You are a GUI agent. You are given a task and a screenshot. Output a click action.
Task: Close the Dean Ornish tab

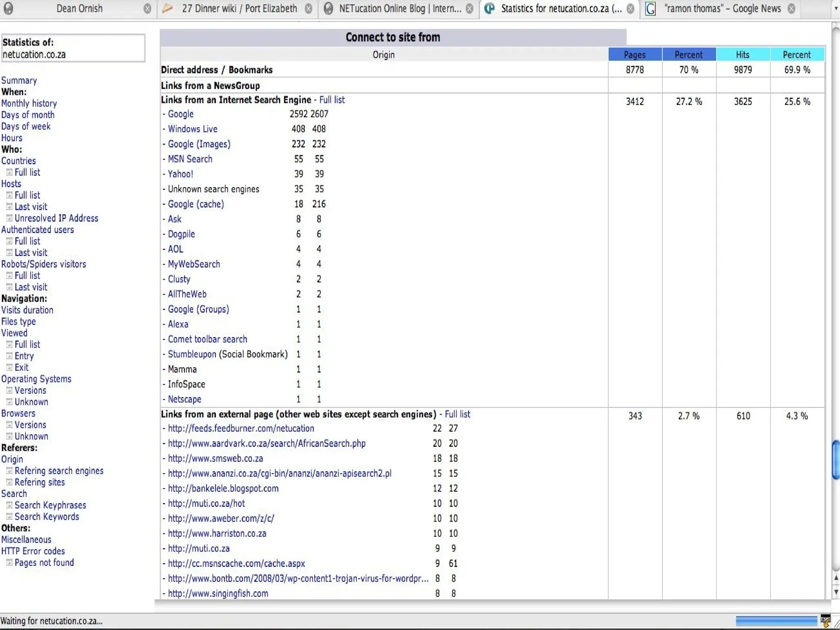click(x=147, y=9)
